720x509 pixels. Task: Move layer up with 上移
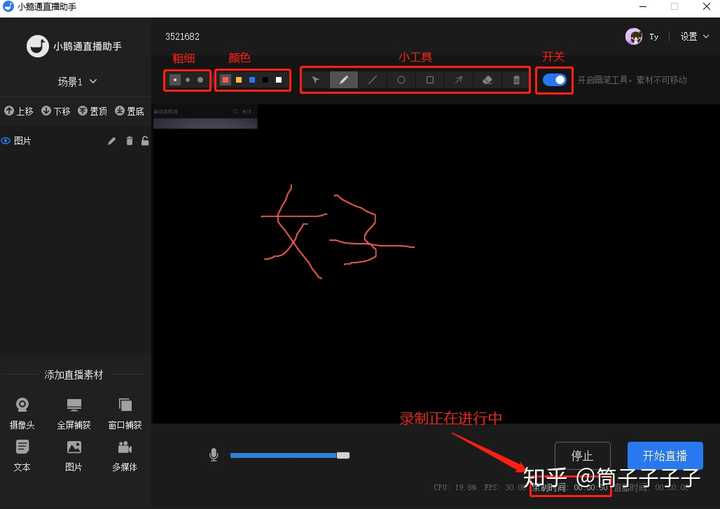19,111
